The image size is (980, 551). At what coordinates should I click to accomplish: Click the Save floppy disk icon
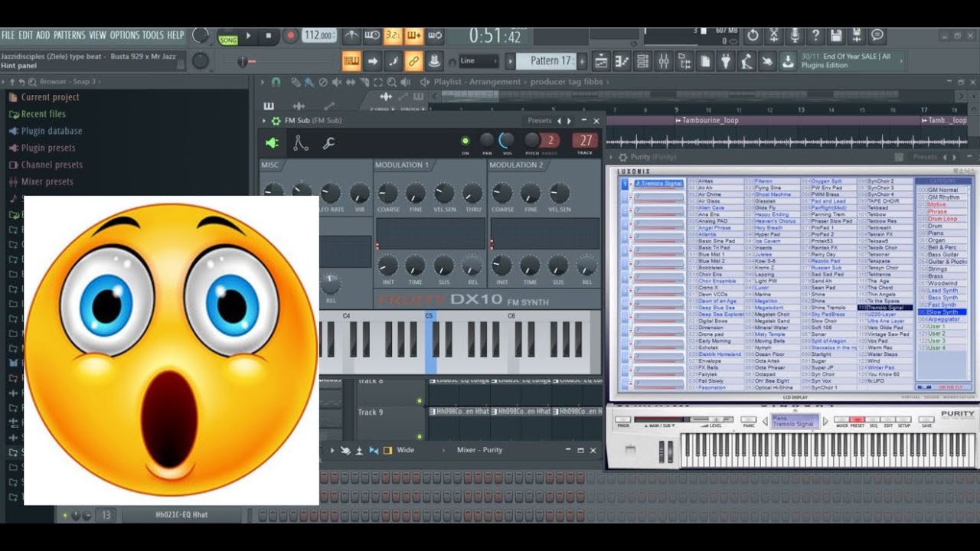pyautogui.click(x=836, y=35)
